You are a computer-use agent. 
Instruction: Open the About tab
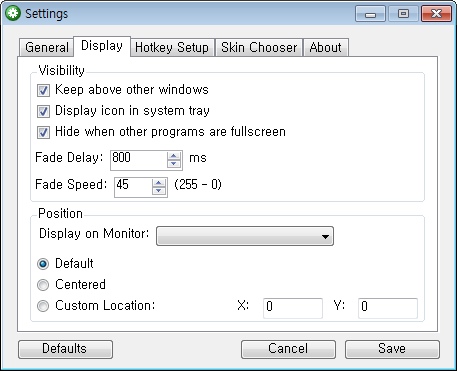(326, 47)
